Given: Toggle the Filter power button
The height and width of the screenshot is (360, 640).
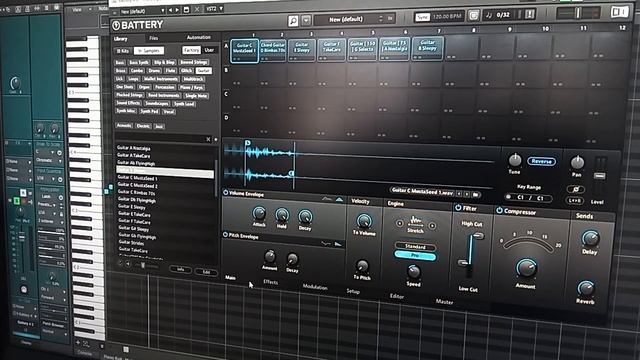Looking at the screenshot, I should click(x=458, y=208).
